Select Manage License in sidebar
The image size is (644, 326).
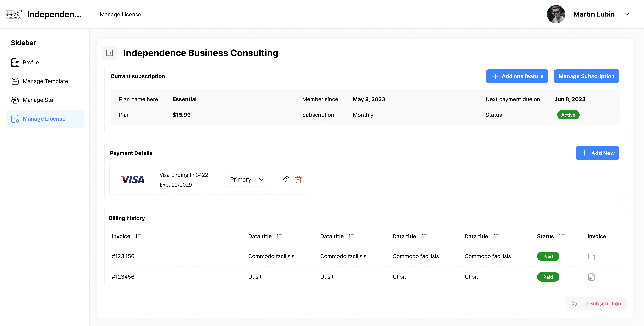point(44,119)
